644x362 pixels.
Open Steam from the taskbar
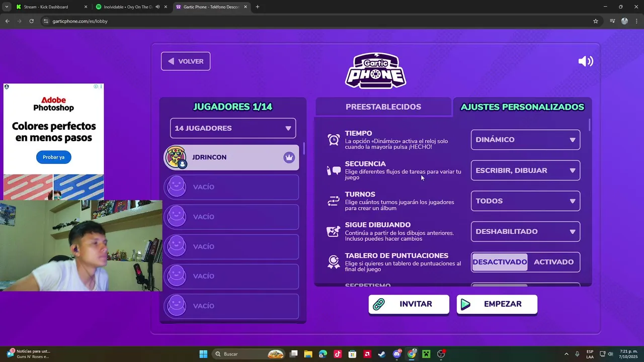click(382, 354)
